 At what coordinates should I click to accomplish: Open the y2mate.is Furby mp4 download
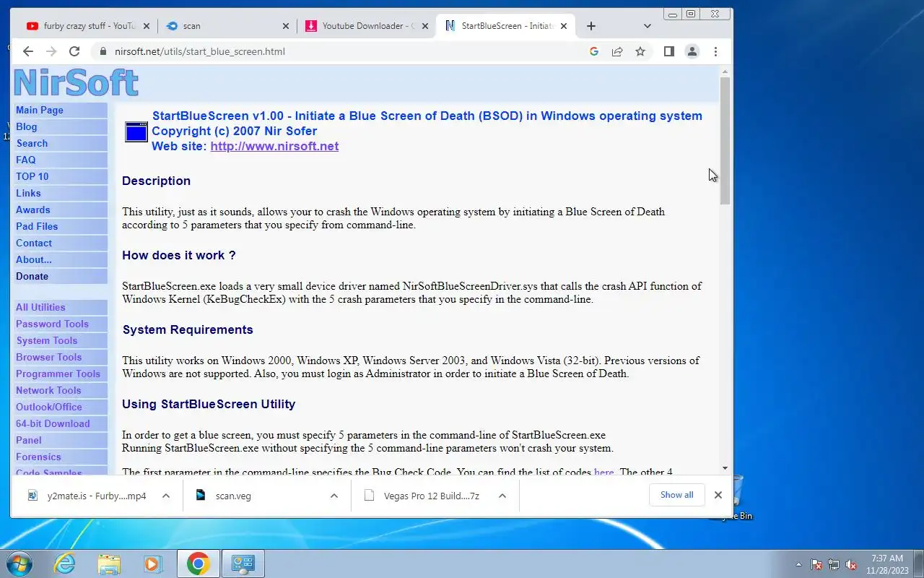pyautogui.click(x=87, y=496)
